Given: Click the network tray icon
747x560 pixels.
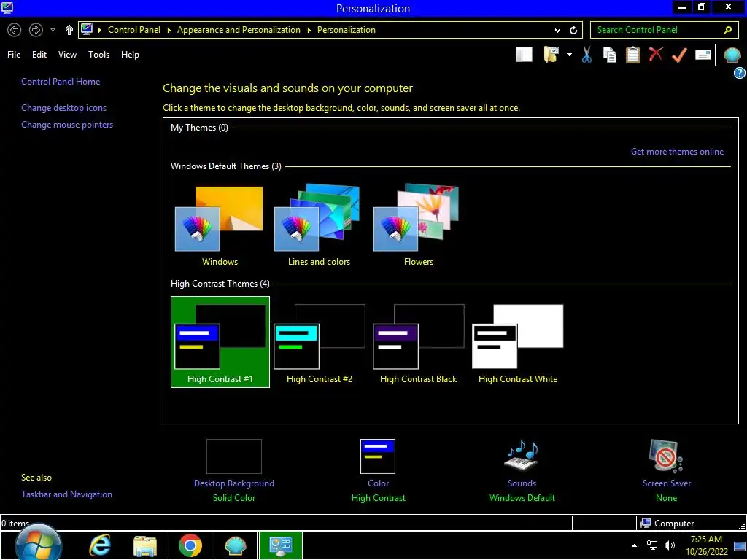Looking at the screenshot, I should (x=651, y=545).
